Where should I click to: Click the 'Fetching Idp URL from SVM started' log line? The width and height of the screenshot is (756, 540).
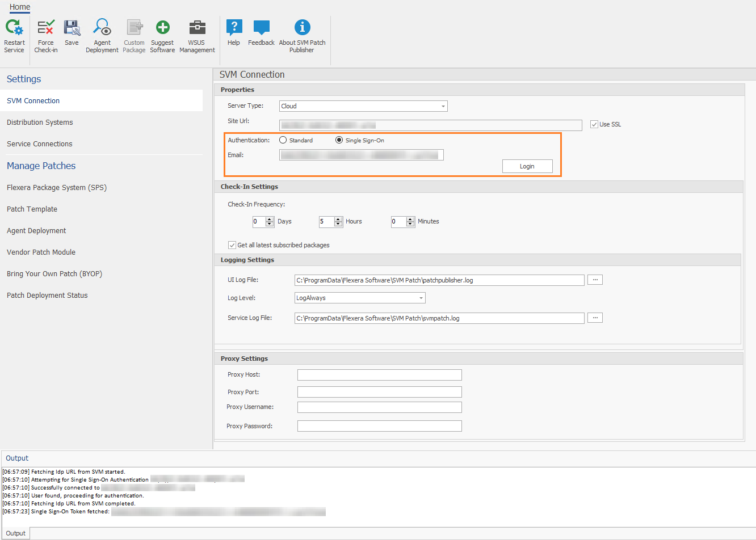tap(64, 472)
